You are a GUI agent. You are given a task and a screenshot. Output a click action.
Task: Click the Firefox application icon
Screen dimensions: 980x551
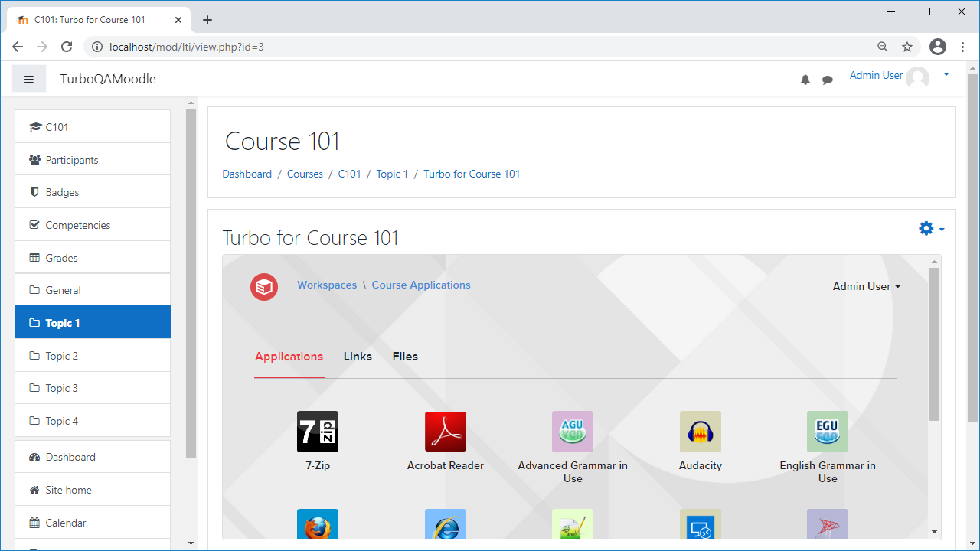point(317,524)
